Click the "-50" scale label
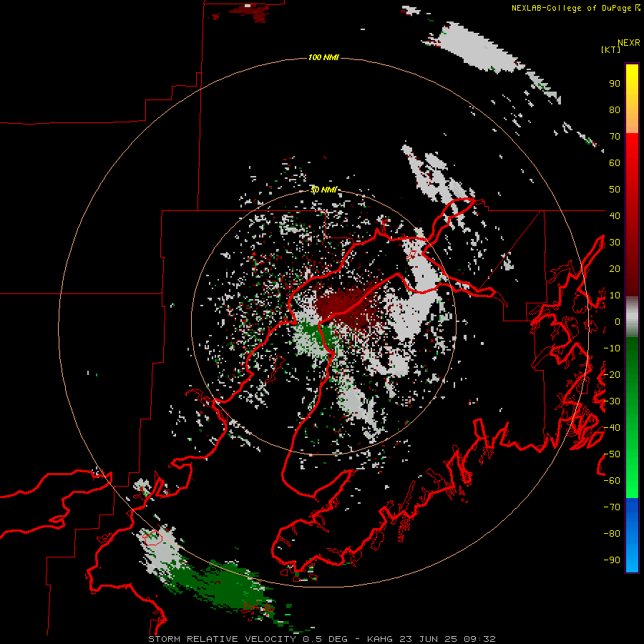This screenshot has height=644, width=644. tap(612, 454)
